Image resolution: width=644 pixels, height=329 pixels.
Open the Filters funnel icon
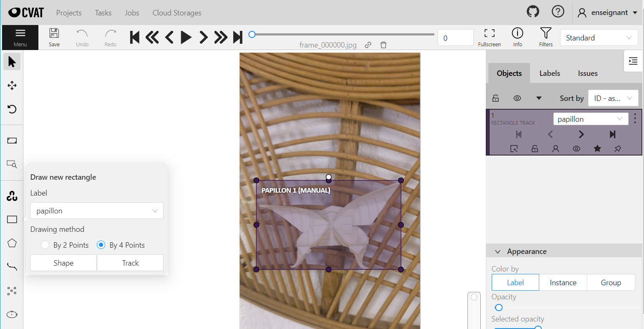point(546,37)
